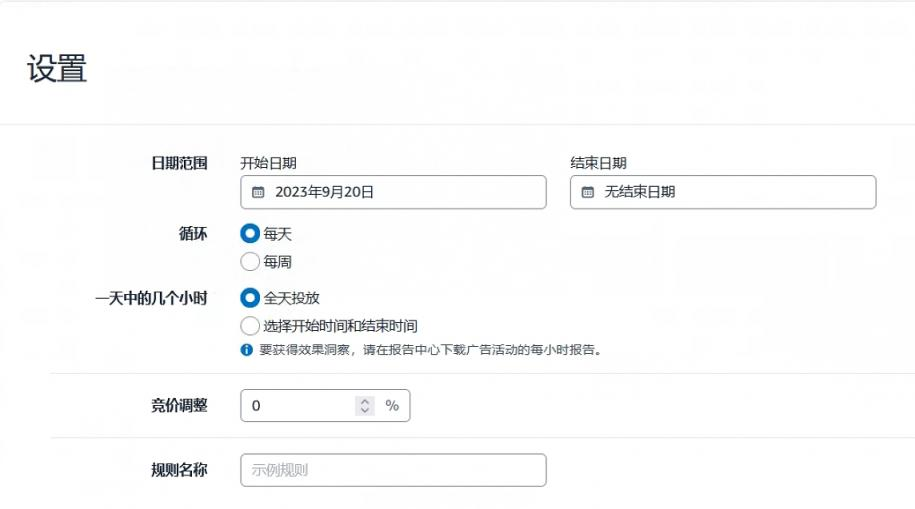Click the 规则名称 row label
Screen dimensions: 915x509
click(178, 469)
